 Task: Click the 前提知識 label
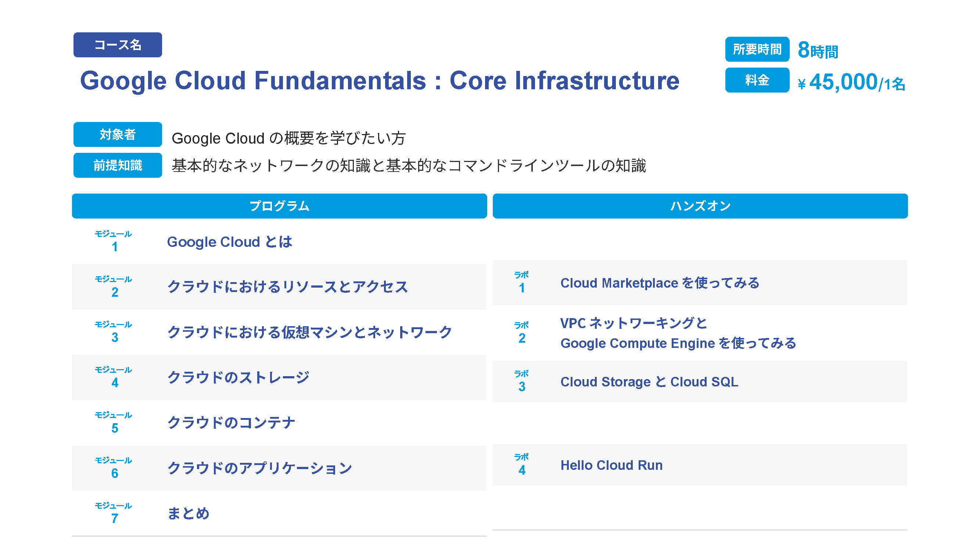coord(118,165)
